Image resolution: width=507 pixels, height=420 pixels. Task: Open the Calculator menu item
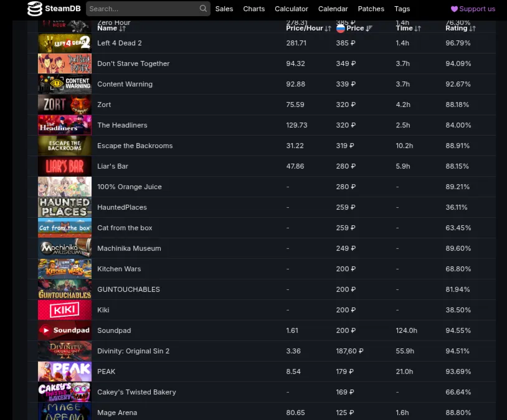pyautogui.click(x=291, y=9)
